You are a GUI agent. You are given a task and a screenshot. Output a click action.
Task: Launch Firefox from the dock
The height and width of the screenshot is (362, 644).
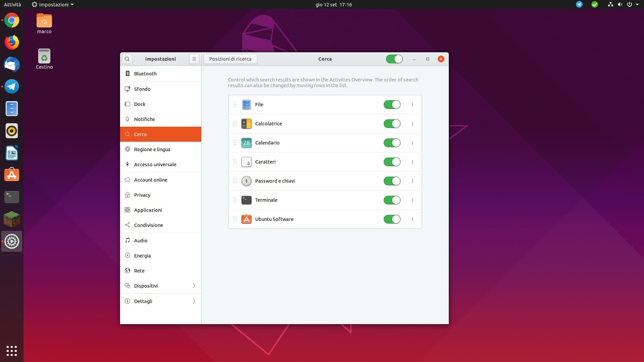(x=12, y=42)
